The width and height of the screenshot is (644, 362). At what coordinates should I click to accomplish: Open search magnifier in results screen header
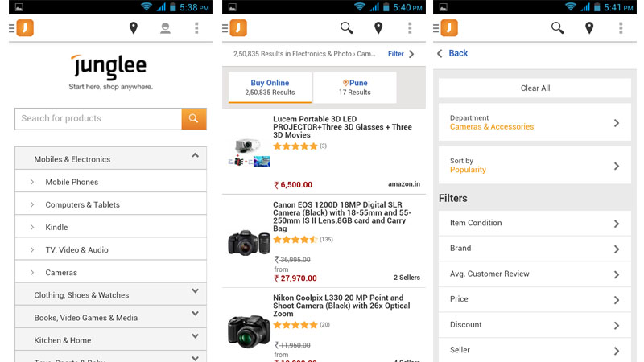pos(347,28)
